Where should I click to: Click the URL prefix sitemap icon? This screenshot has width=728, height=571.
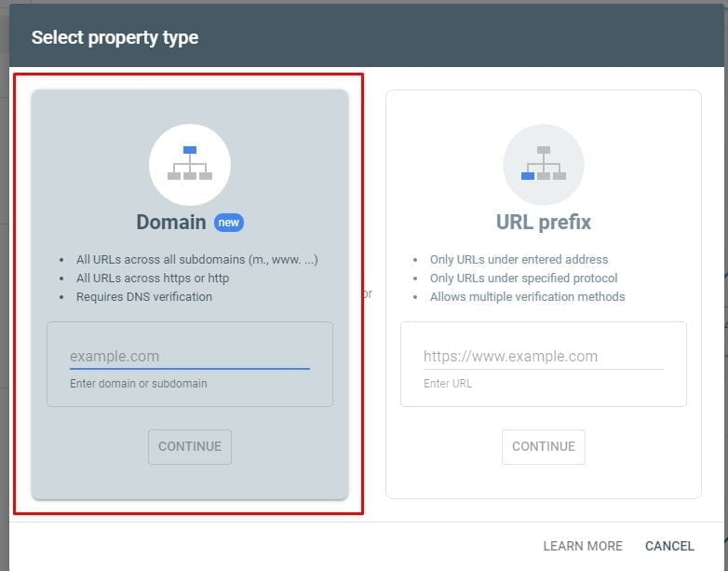544,164
